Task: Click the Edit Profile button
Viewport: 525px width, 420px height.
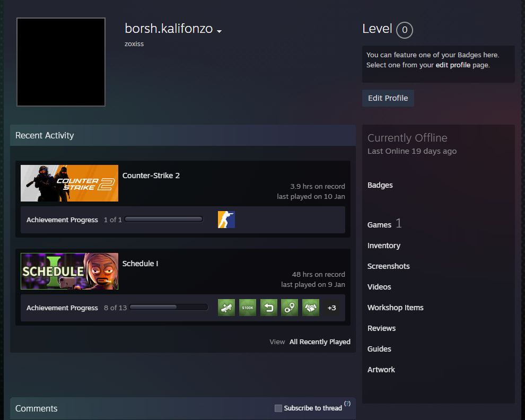Action: [388, 98]
